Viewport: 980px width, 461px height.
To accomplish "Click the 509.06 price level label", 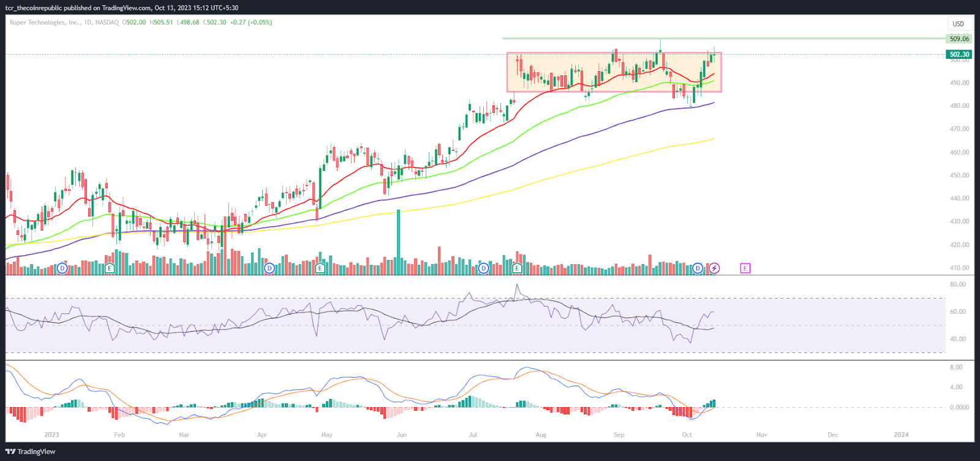I will click(959, 39).
